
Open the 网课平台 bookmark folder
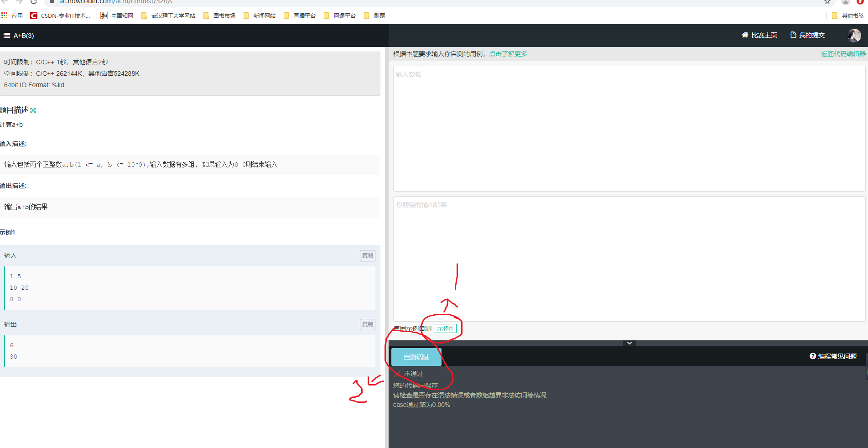click(x=340, y=16)
